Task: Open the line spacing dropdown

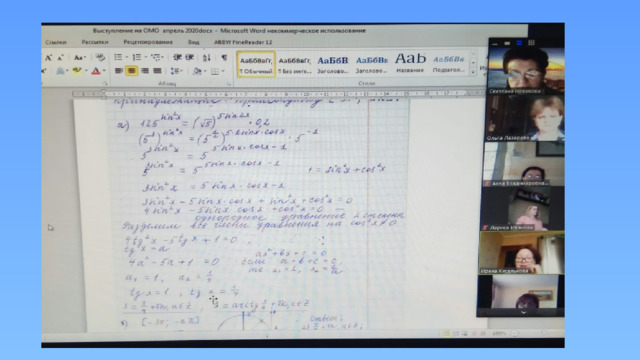Action: click(176, 71)
